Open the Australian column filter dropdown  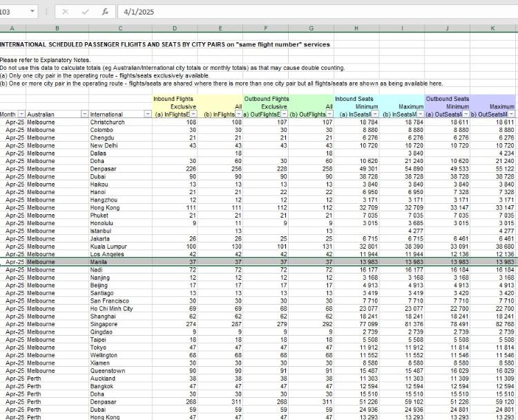pos(84,114)
